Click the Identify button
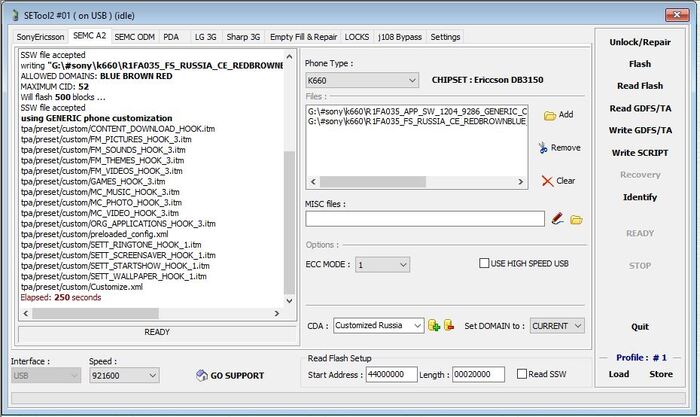The image size is (700, 417). (x=640, y=197)
